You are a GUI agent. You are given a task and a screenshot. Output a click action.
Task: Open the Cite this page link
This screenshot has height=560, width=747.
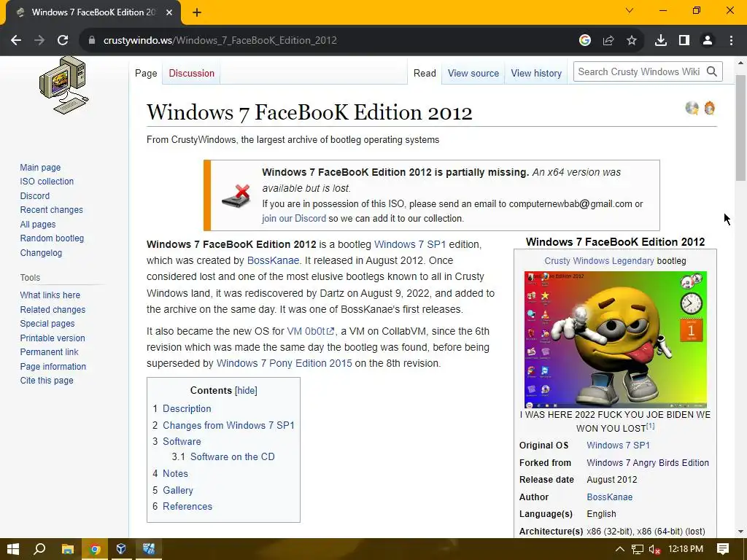click(47, 381)
